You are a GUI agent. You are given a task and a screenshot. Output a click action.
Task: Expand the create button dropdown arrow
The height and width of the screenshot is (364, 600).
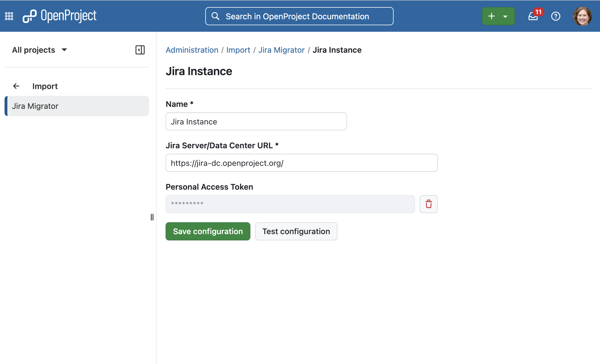tap(506, 16)
